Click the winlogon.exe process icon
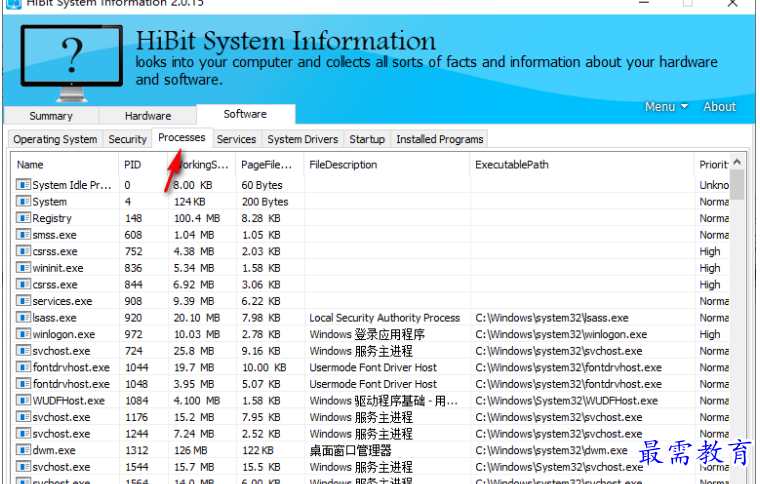This screenshot has height=484, width=760. [x=23, y=335]
